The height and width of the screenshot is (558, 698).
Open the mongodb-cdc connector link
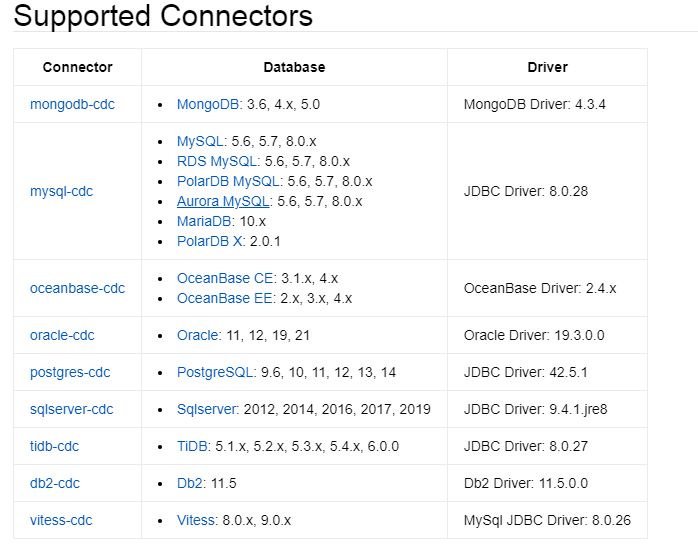(72, 104)
